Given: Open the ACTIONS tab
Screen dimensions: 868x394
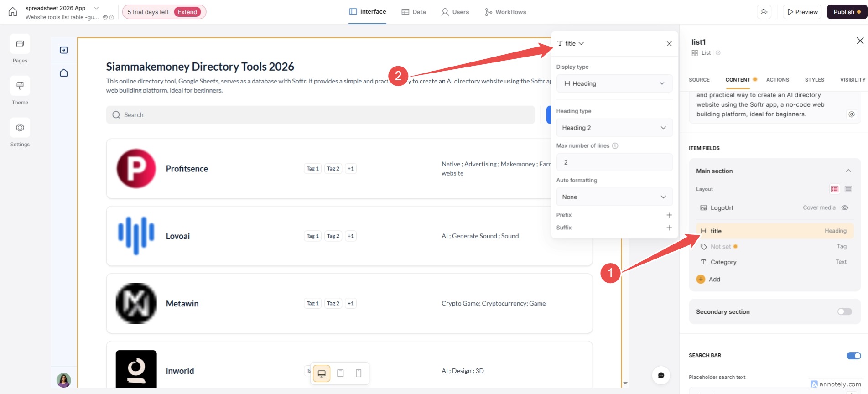Looking at the screenshot, I should coord(777,80).
